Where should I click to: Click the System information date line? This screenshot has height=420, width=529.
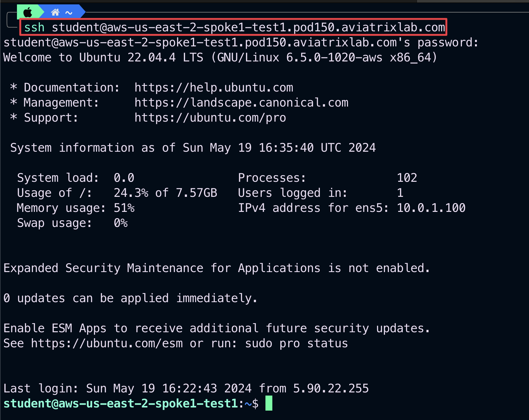point(193,148)
